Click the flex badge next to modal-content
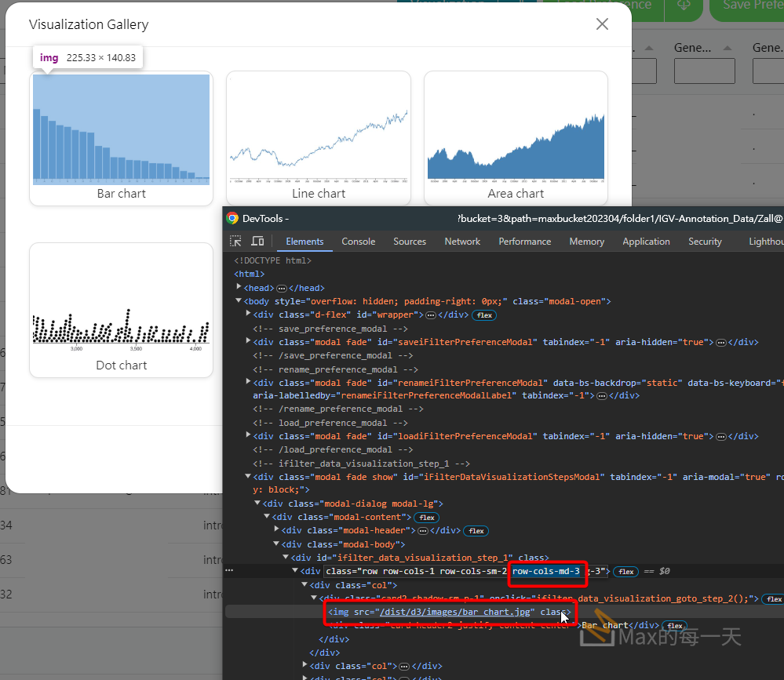The height and width of the screenshot is (680, 784). pyautogui.click(x=427, y=518)
